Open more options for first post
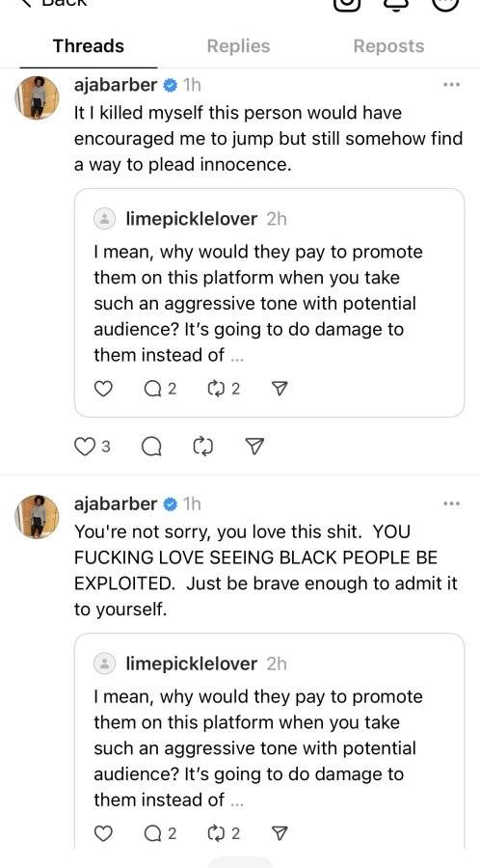Image resolution: width=480 pixels, height=868 pixels. (451, 85)
